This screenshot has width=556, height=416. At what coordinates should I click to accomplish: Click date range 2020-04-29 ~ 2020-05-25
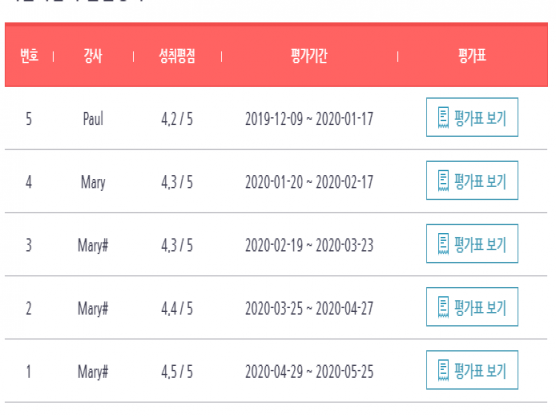tap(309, 372)
